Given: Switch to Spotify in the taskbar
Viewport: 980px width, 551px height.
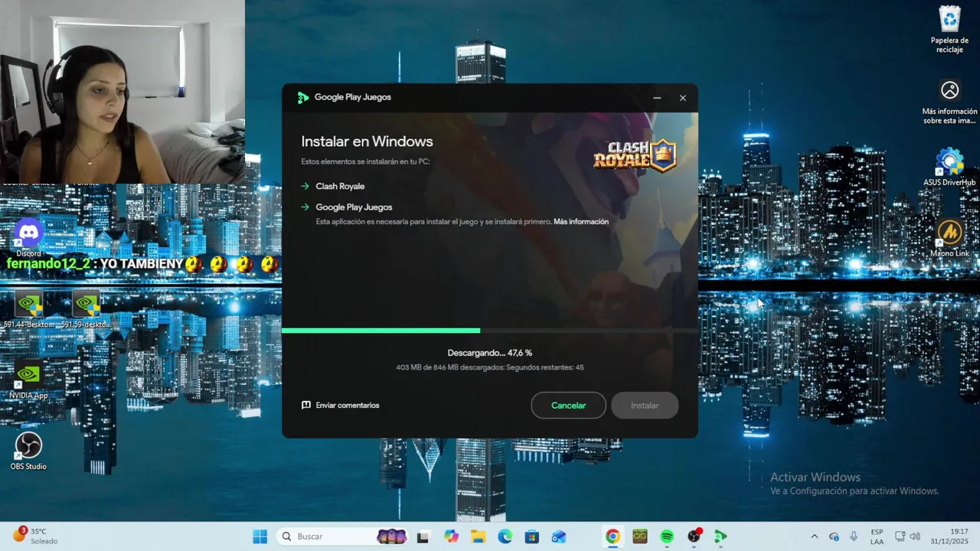Looking at the screenshot, I should pyautogui.click(x=667, y=536).
